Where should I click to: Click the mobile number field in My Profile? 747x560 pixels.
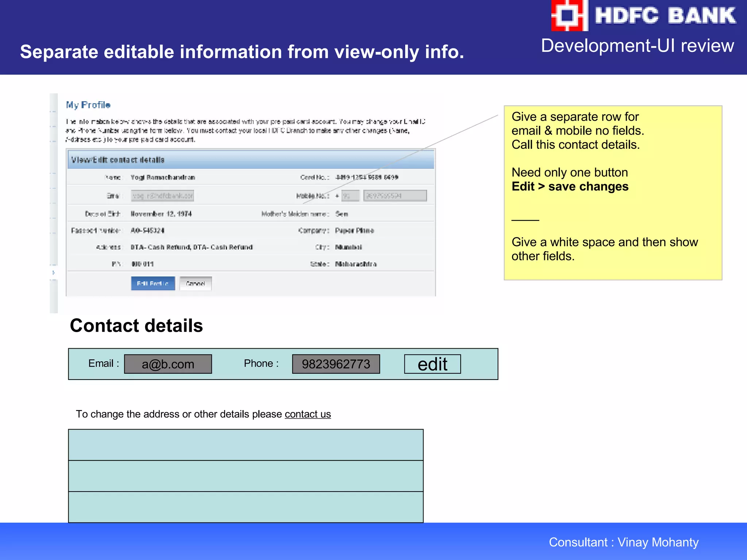(395, 196)
